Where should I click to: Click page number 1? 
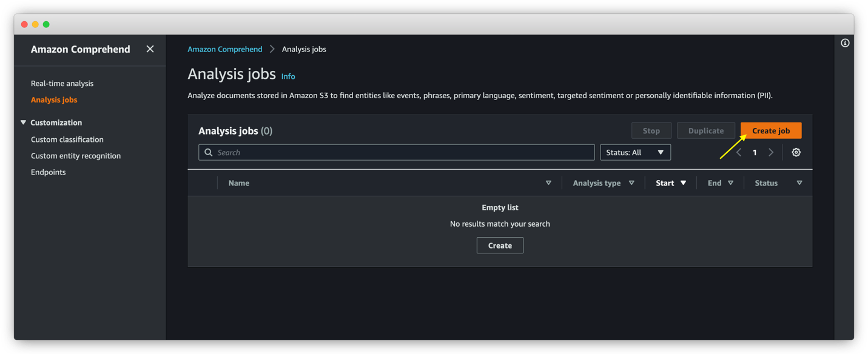tap(755, 153)
